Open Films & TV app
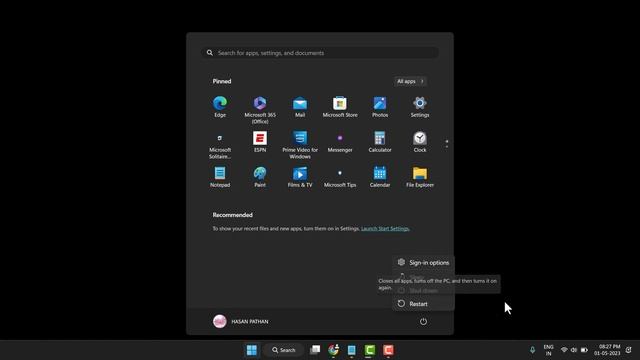640x360 pixels. click(300, 177)
